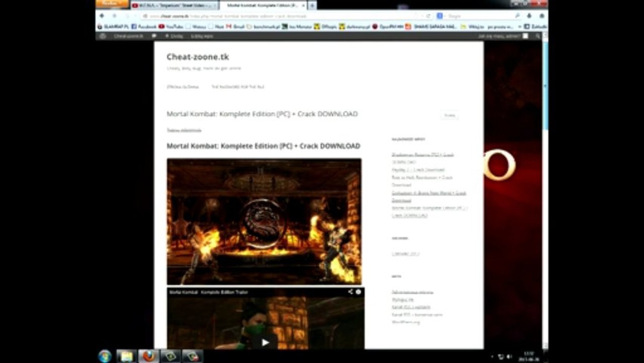Viewport: 644px width, 363px height.
Task: Click into the Google search box
Action: coord(478,16)
